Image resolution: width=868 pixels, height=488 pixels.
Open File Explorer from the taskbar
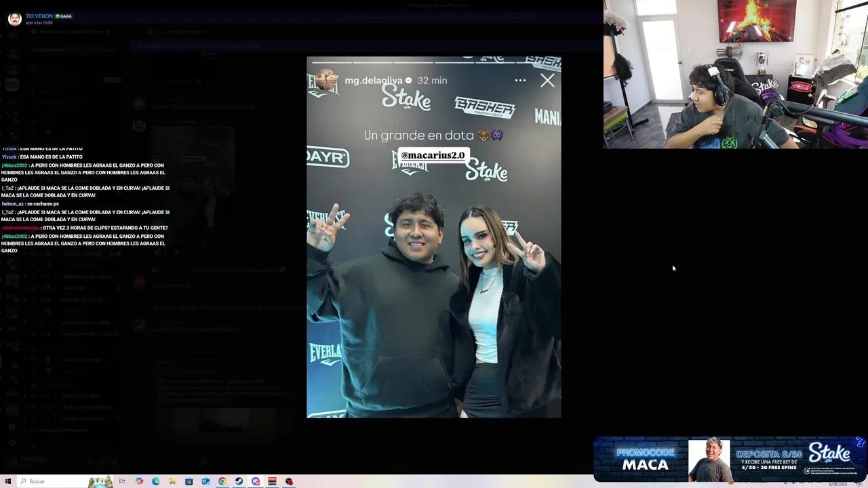coord(172,481)
